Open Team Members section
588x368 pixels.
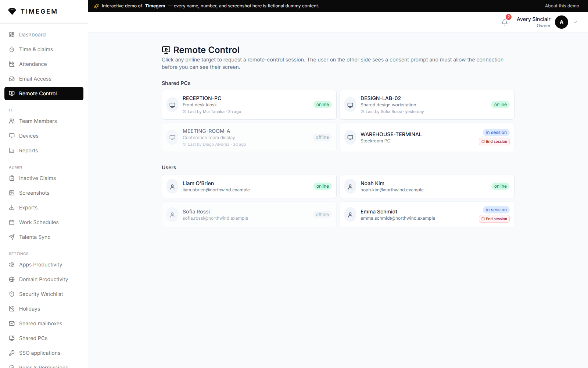44,121
